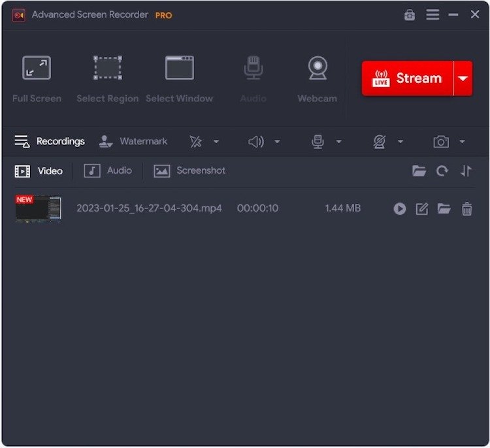Click the PRO label in title bar
The height and width of the screenshot is (448, 490).
pyautogui.click(x=164, y=15)
